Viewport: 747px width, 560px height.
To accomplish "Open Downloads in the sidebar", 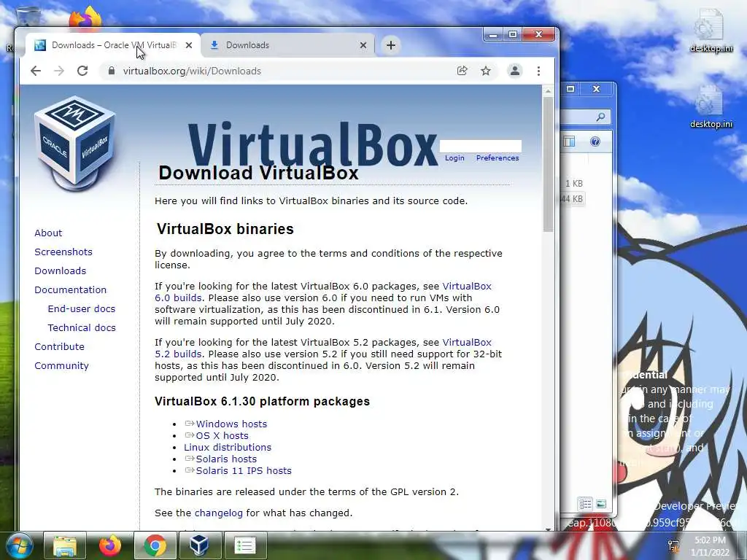I will click(x=60, y=271).
